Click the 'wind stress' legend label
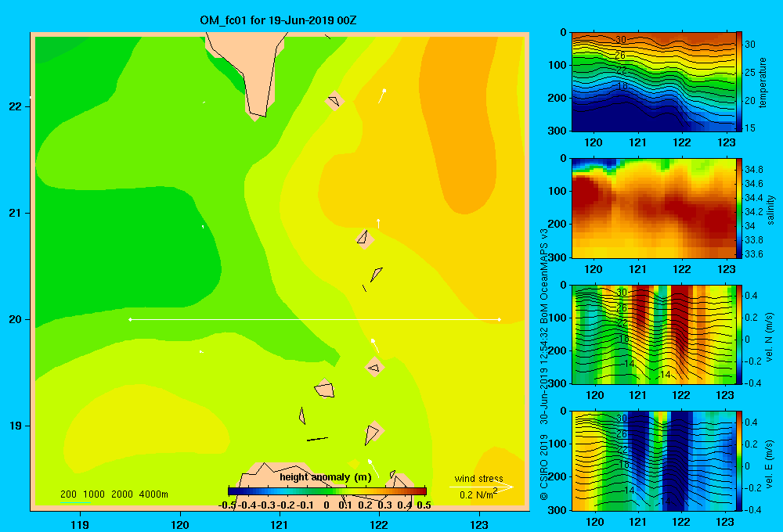Image resolution: width=783 pixels, height=532 pixels. click(x=478, y=478)
